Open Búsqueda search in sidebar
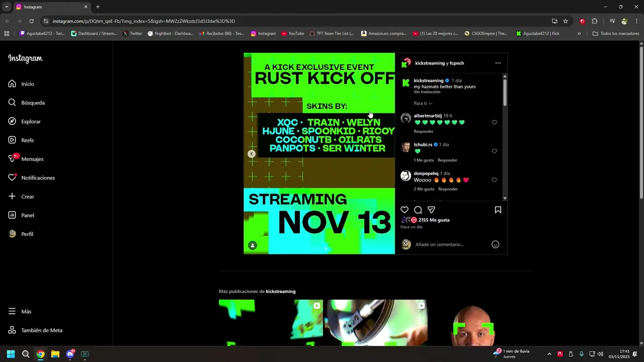 point(26,103)
